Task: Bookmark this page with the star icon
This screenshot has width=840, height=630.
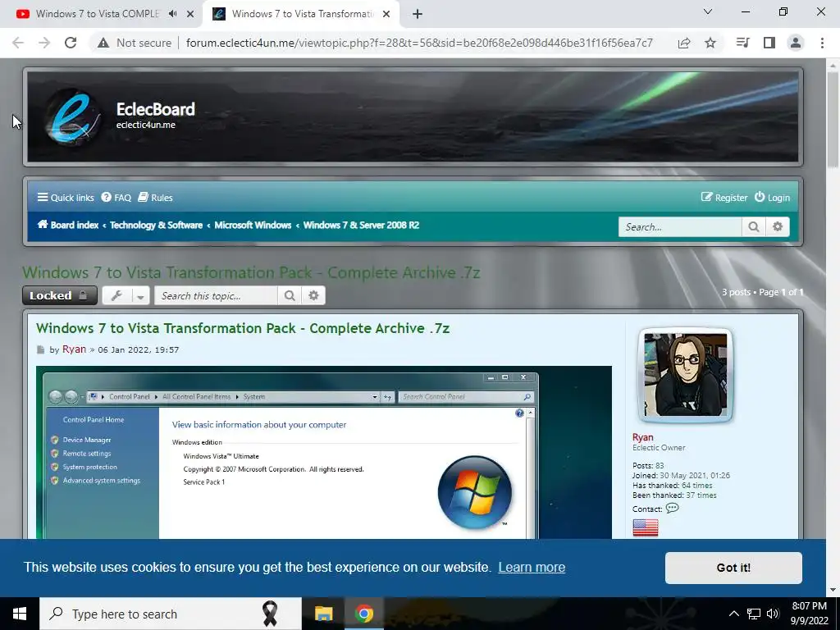Action: (x=710, y=43)
